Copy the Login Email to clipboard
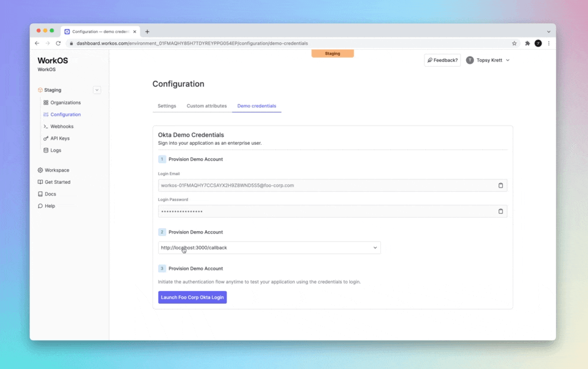This screenshot has height=369, width=588. 500,186
